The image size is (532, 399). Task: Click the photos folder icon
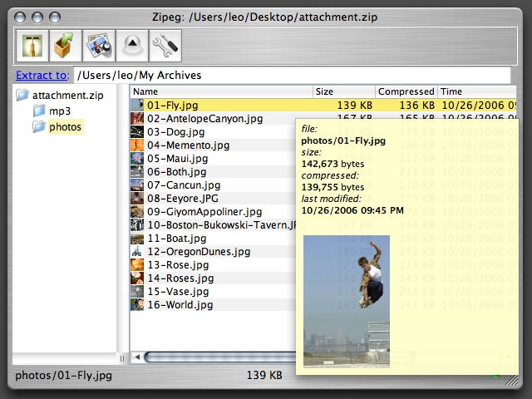click(39, 126)
